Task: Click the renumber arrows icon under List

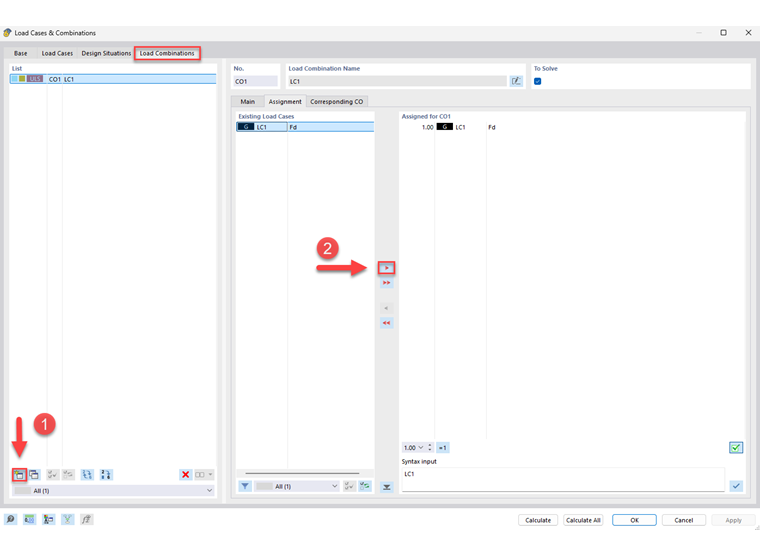Action: 87,475
